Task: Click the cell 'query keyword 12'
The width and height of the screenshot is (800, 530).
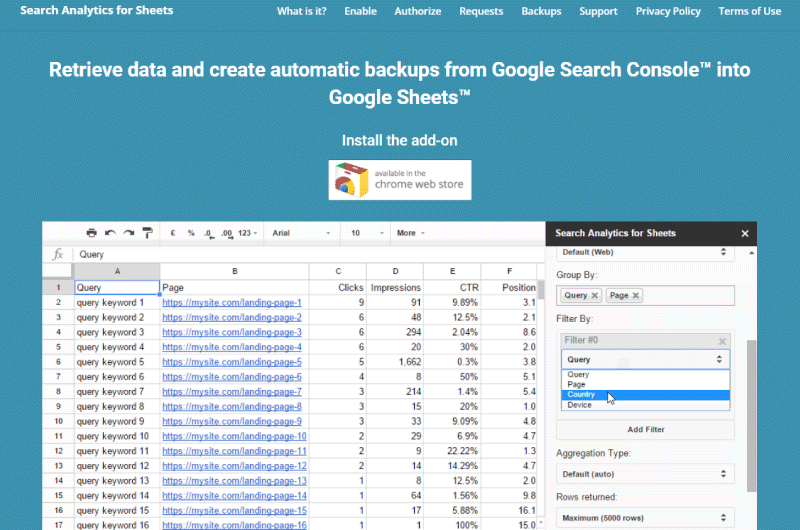Action: click(117, 466)
